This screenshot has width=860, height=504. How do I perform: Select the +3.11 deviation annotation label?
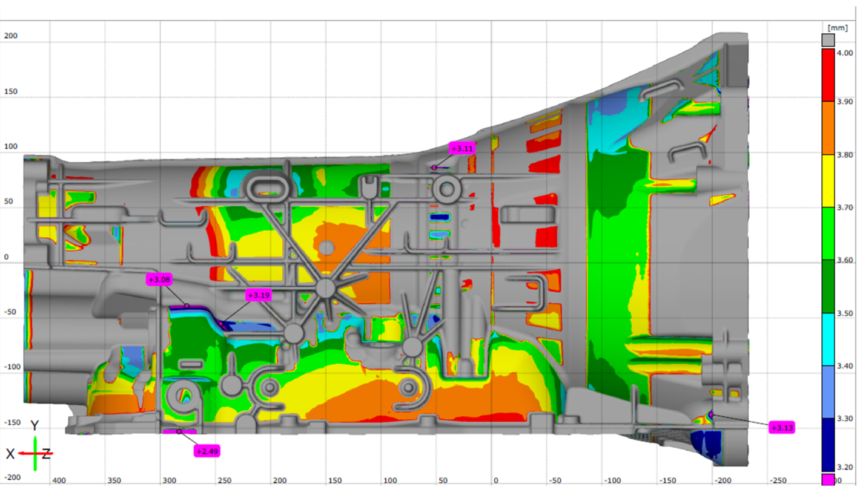462,148
